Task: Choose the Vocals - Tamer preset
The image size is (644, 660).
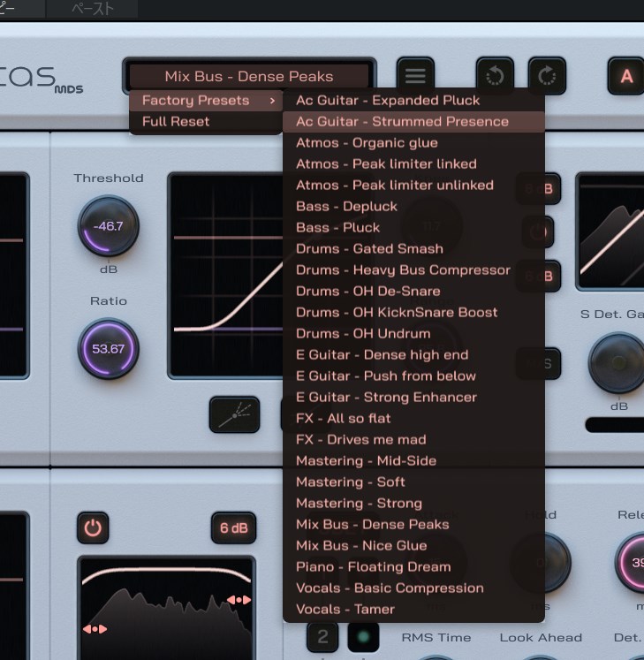Action: 345,609
